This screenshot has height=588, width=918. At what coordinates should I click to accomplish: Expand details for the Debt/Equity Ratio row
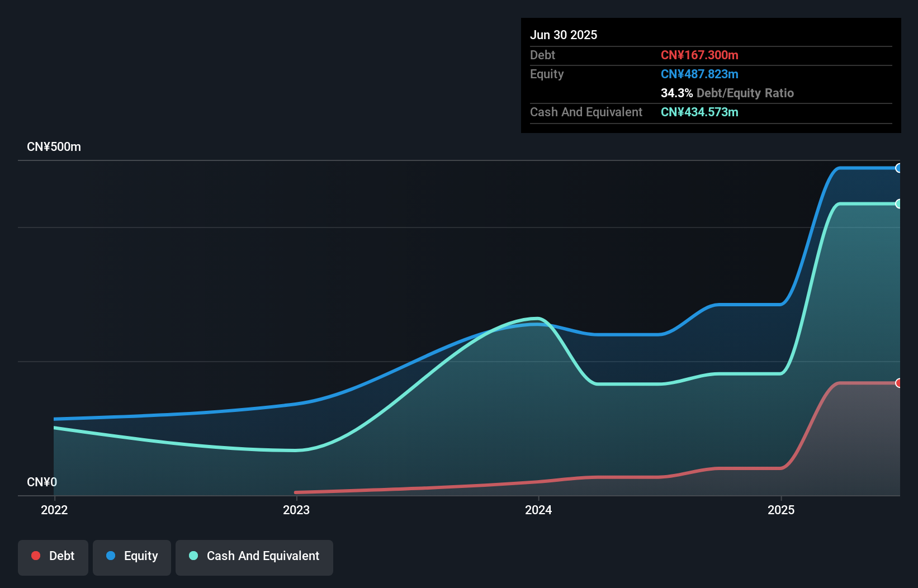click(x=727, y=93)
